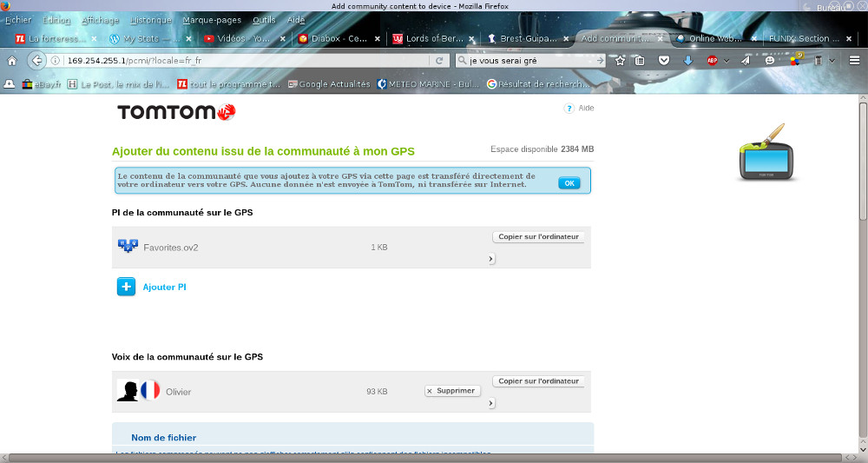Open the Marque-pages menu
The image size is (868, 463).
click(x=212, y=20)
